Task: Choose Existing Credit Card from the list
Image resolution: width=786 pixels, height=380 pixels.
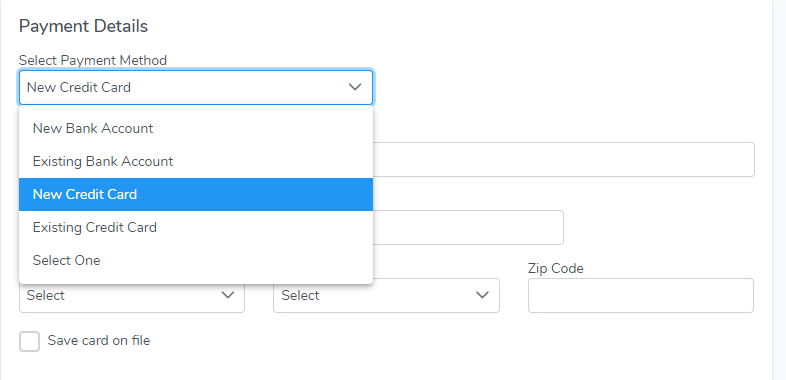Action: (x=196, y=228)
